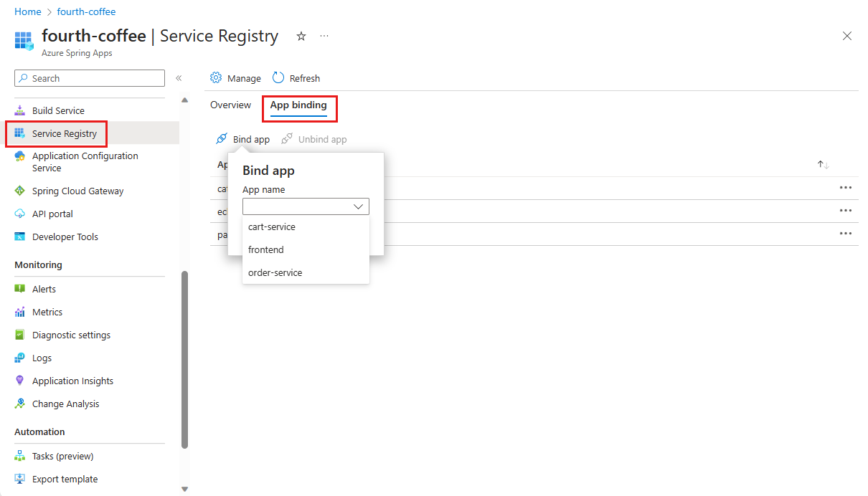Select the Developer Tools icon
This screenshot has width=868, height=496.
pyautogui.click(x=20, y=237)
